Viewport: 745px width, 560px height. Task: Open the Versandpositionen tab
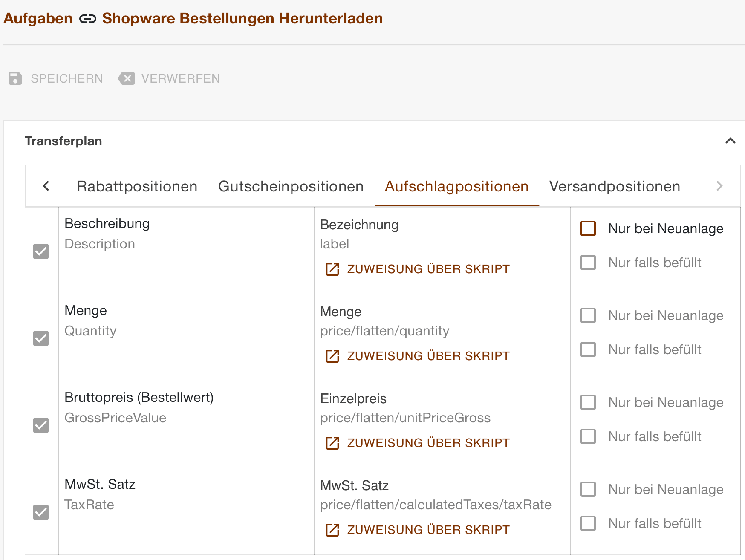point(615,186)
